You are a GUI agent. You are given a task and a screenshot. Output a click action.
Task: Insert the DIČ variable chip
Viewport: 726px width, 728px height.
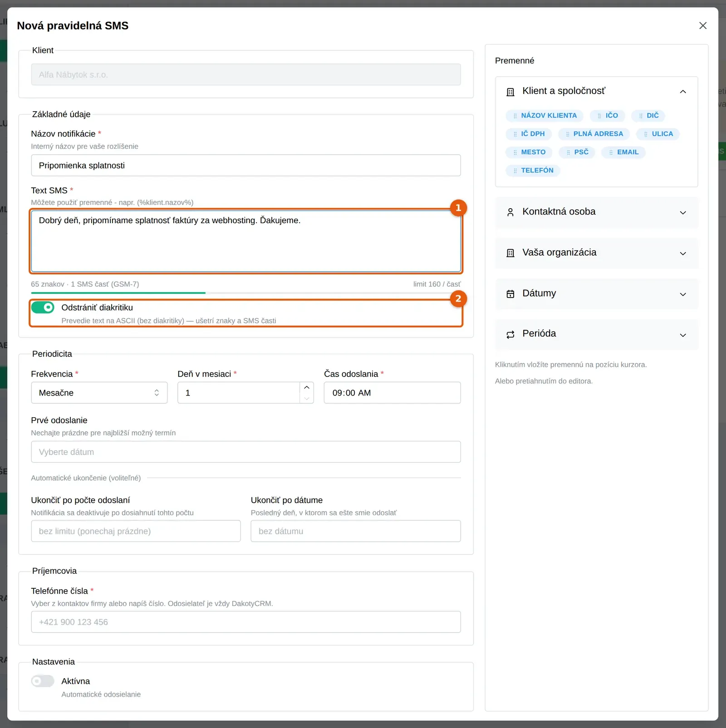point(648,116)
